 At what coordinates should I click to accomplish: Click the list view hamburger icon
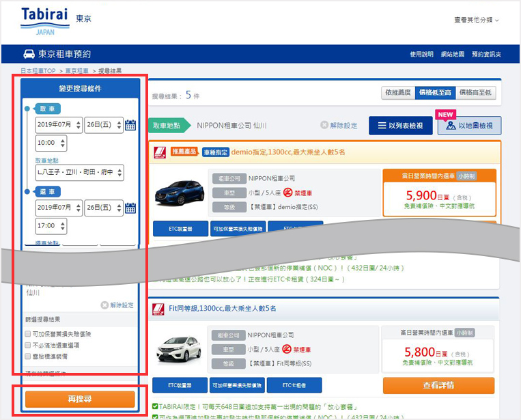pos(382,126)
